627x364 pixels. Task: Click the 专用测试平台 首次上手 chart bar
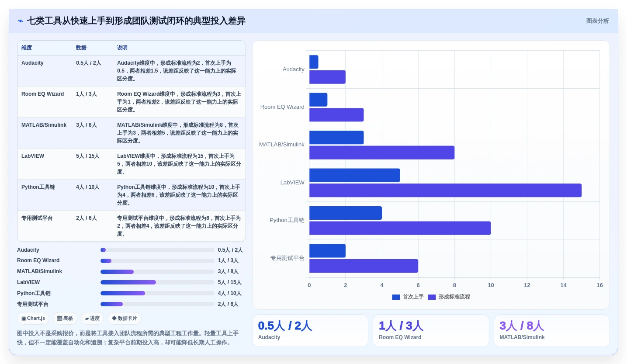(327, 251)
